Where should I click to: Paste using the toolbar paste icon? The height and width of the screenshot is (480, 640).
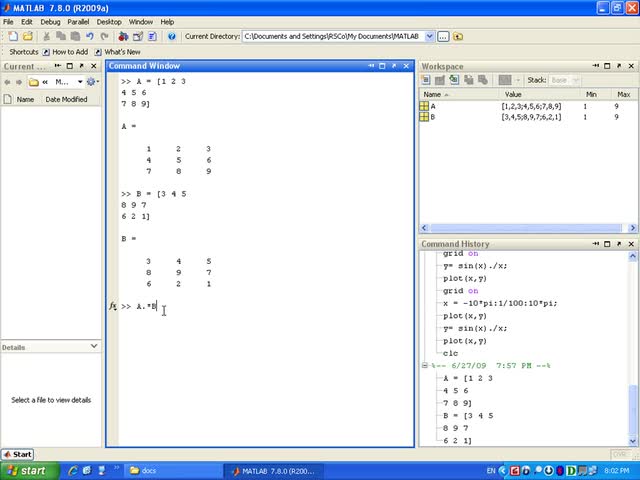[75, 36]
